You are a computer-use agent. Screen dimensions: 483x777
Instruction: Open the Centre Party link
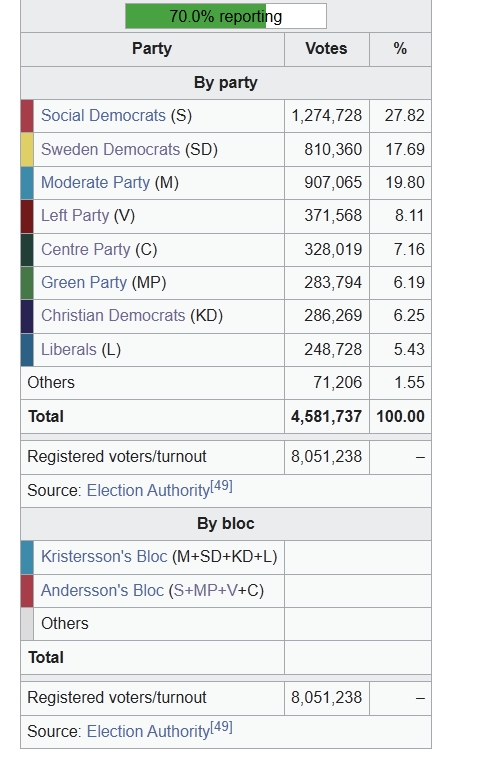(85, 249)
